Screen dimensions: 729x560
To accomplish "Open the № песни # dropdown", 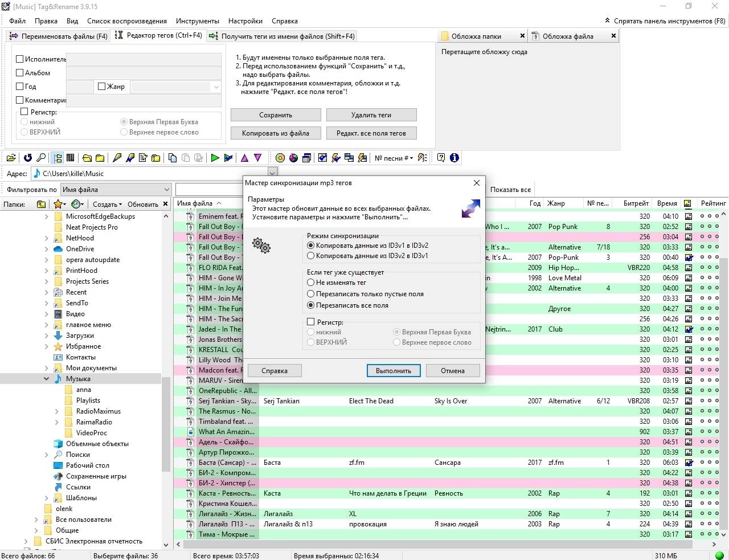I will pyautogui.click(x=394, y=158).
